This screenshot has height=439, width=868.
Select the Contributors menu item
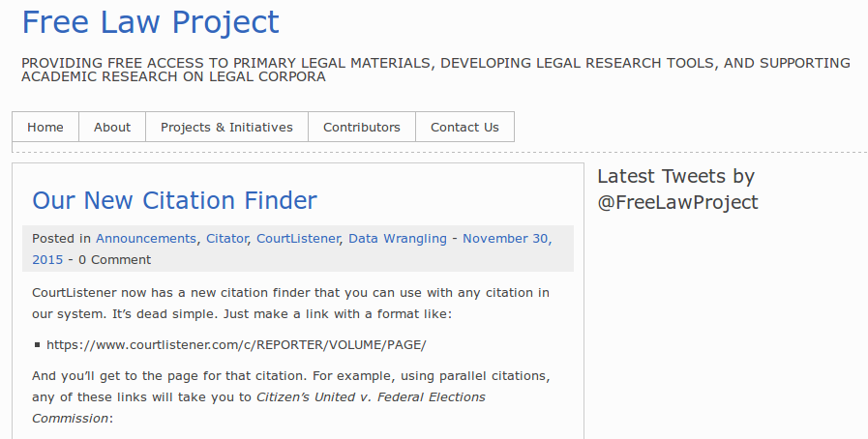361,127
